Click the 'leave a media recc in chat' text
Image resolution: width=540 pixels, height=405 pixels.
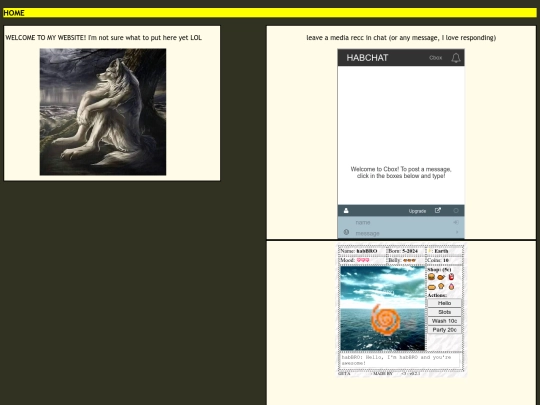click(x=346, y=38)
